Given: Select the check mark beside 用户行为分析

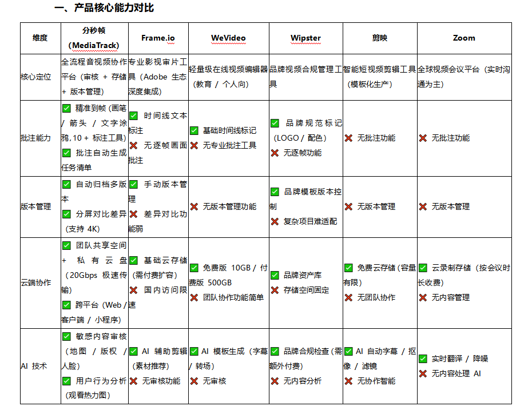Looking at the screenshot, I should click(66, 381).
